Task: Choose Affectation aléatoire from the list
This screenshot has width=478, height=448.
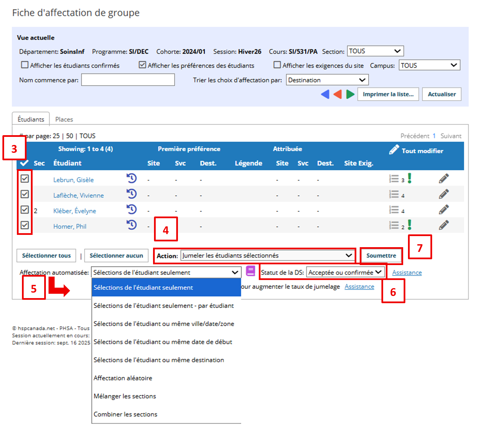Action: click(123, 378)
